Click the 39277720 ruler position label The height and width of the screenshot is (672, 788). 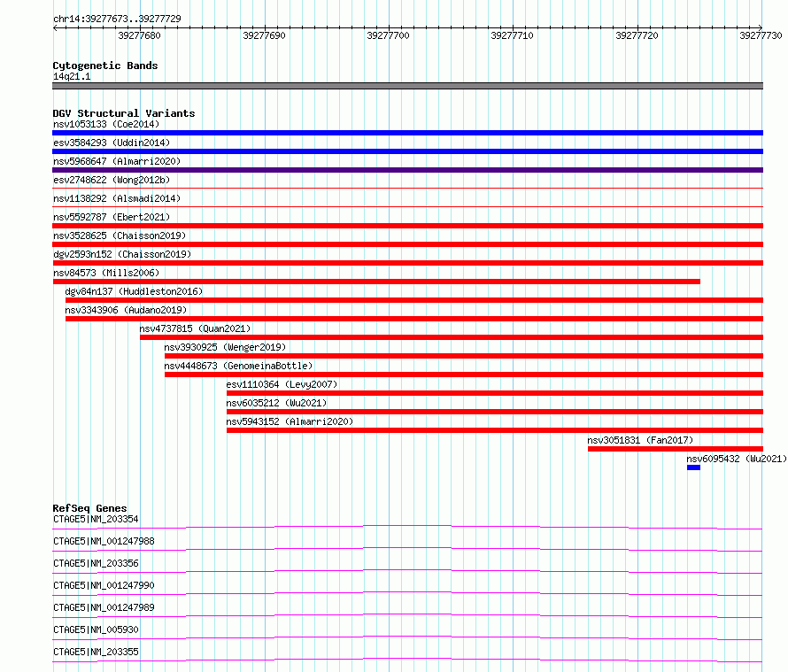tap(637, 35)
